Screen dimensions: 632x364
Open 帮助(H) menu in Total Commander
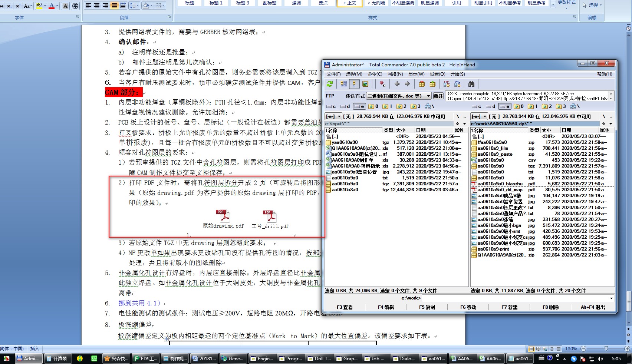[x=605, y=74]
